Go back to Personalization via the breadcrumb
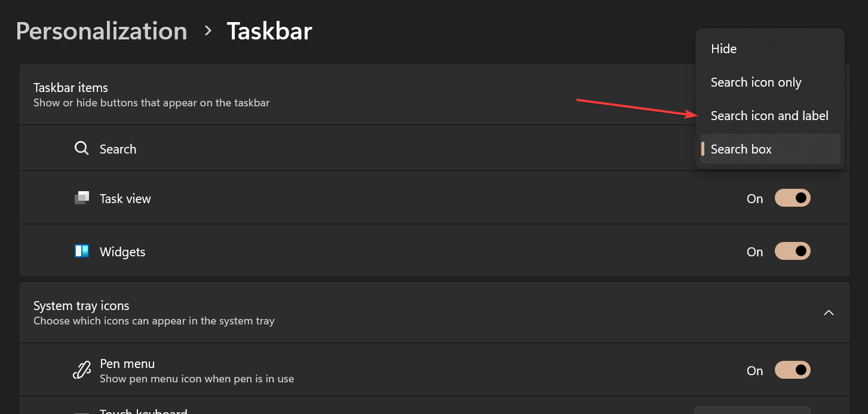 (x=102, y=31)
